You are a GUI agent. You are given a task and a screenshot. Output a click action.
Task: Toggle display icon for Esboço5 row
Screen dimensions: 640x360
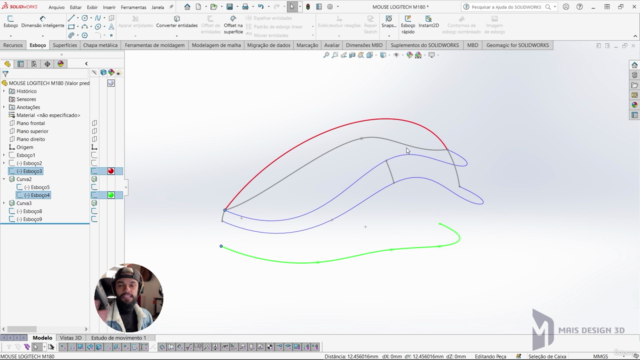coord(94,187)
